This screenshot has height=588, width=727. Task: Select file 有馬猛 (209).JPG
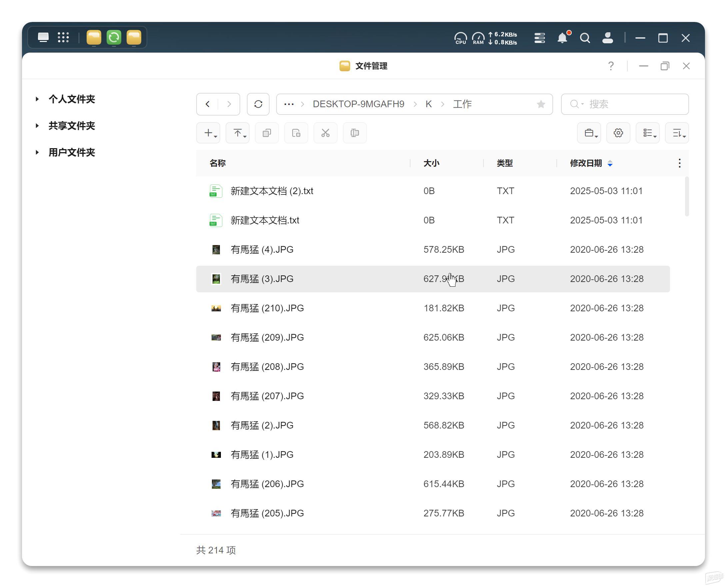433,337
